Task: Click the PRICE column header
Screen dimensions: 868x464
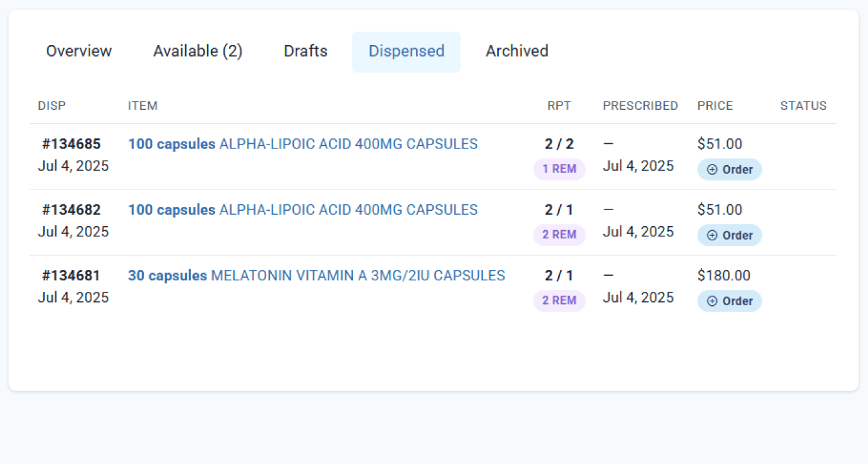Action: (715, 106)
